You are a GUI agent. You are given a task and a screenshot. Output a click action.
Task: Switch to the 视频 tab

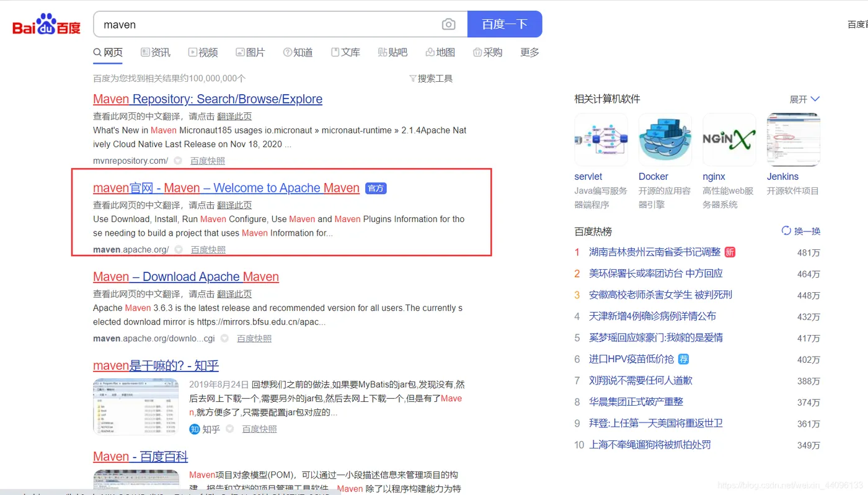(203, 53)
